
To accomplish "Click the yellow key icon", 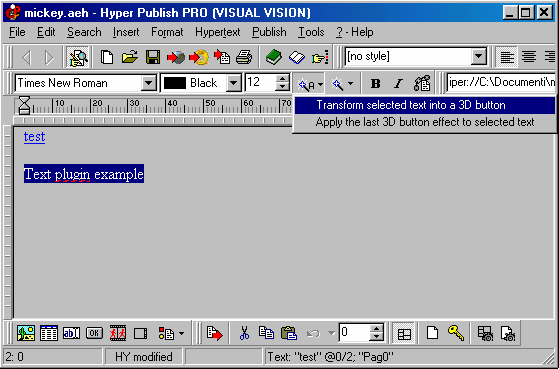I will (x=456, y=333).
